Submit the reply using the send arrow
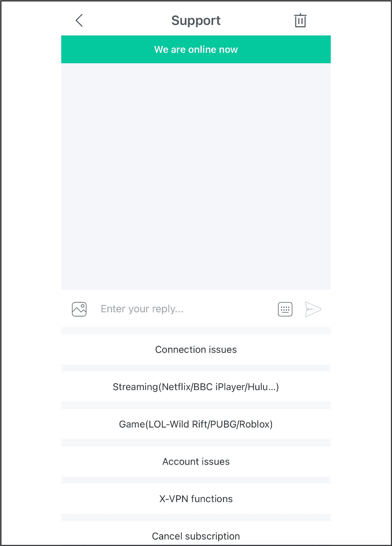The width and height of the screenshot is (392, 546). click(313, 309)
